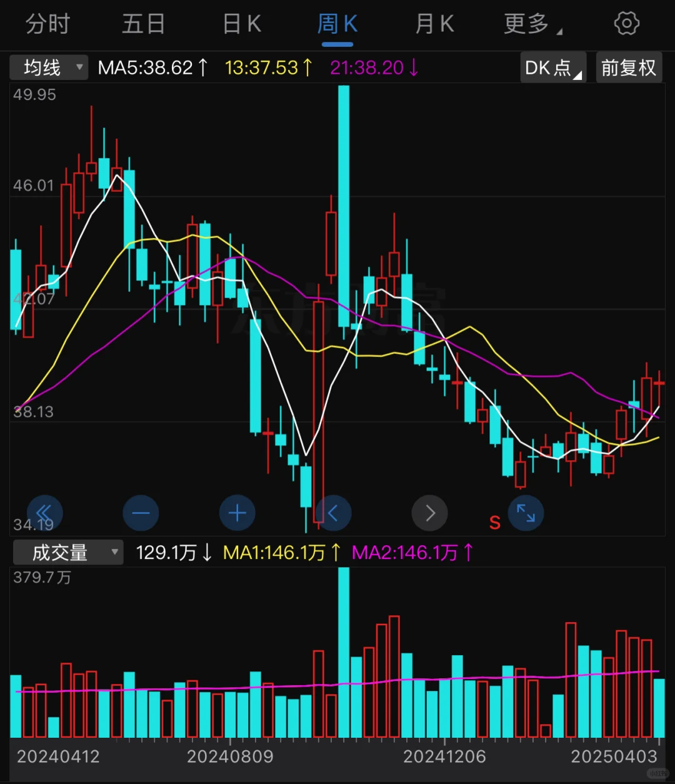Screen dimensions: 675x784
Task: Click the red S sell marker
Action: tap(494, 522)
